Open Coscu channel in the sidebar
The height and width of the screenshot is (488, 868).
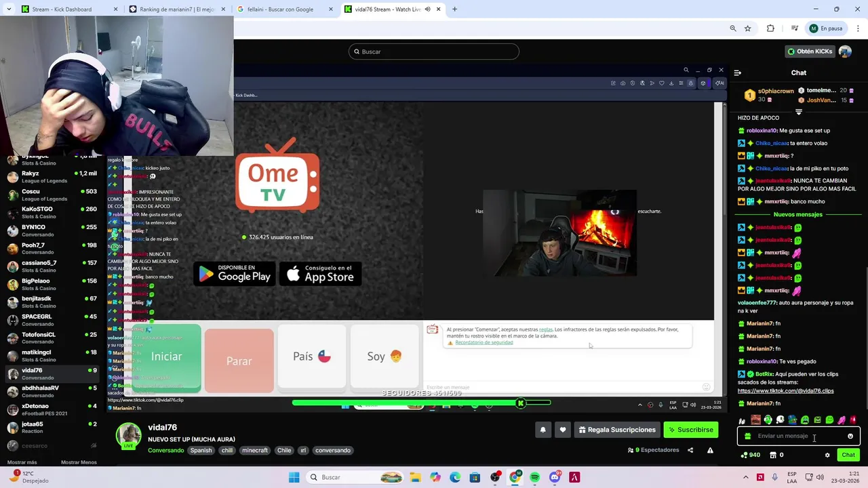click(52, 195)
